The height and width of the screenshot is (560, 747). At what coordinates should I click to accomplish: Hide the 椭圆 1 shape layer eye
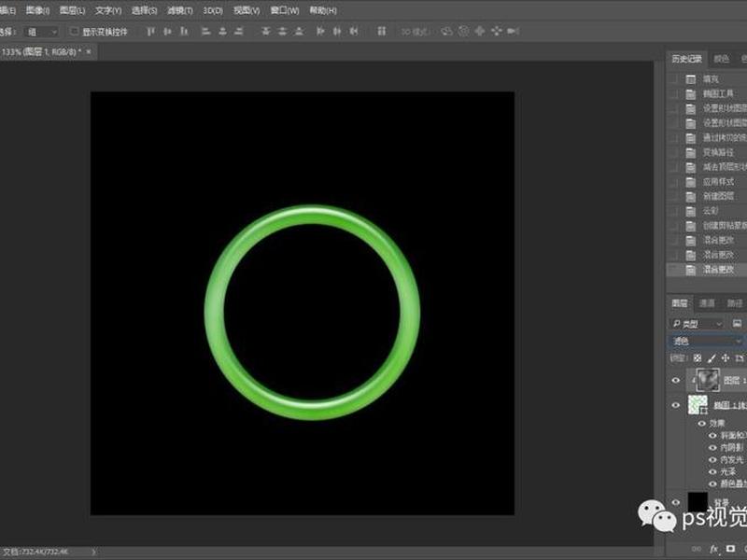coord(675,405)
